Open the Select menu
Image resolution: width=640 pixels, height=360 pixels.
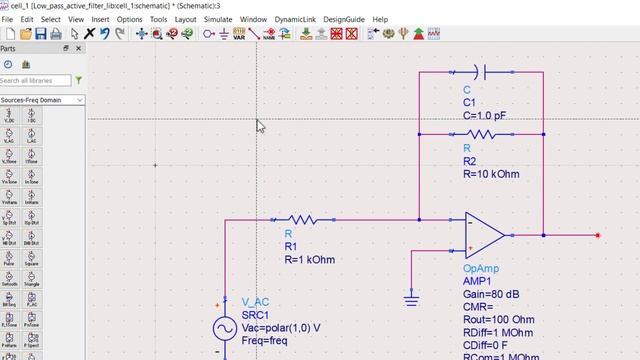click(x=51, y=19)
